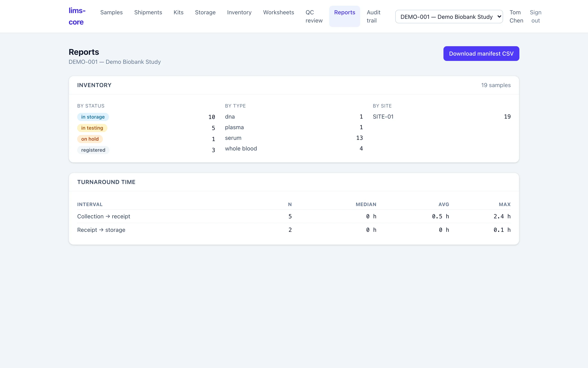Open Worksheets in the navigation bar
This screenshot has height=368, width=588.
click(278, 12)
